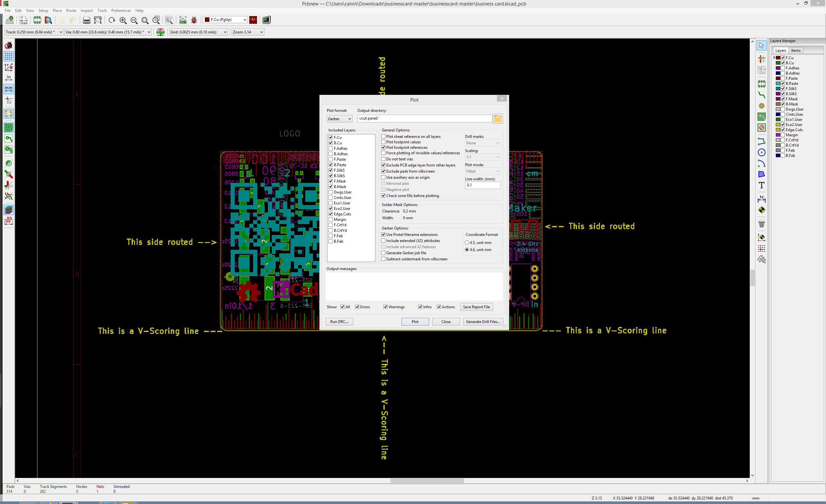The height and width of the screenshot is (504, 826).
Task: Click the Run DRC... button
Action: [339, 322]
